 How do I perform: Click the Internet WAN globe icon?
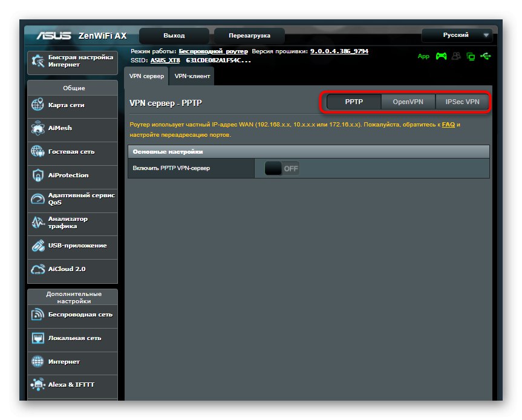click(38, 361)
